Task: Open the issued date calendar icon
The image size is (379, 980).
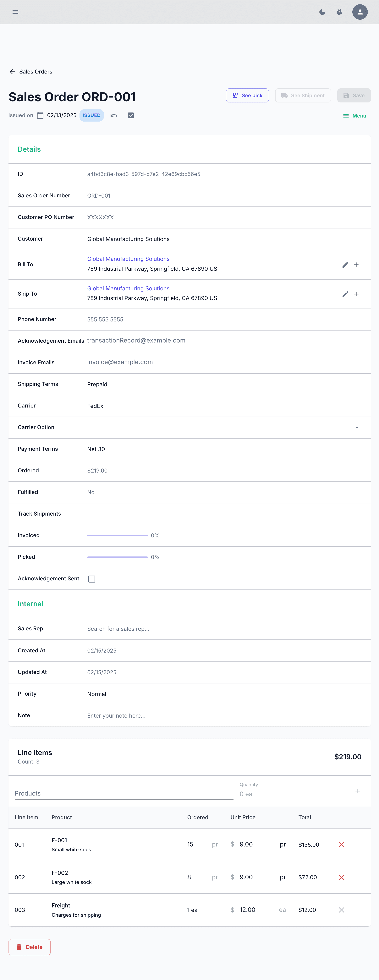Action: [x=40, y=115]
